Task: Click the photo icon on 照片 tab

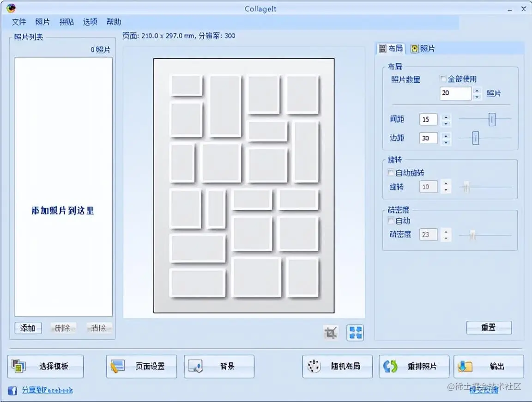Action: point(415,49)
